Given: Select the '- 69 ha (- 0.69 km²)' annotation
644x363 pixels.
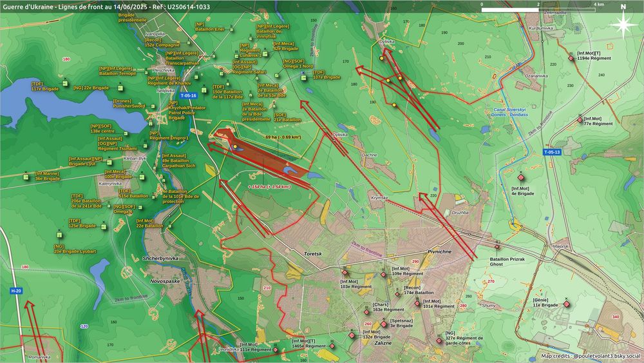Looking at the screenshot, I should pyautogui.click(x=283, y=137).
